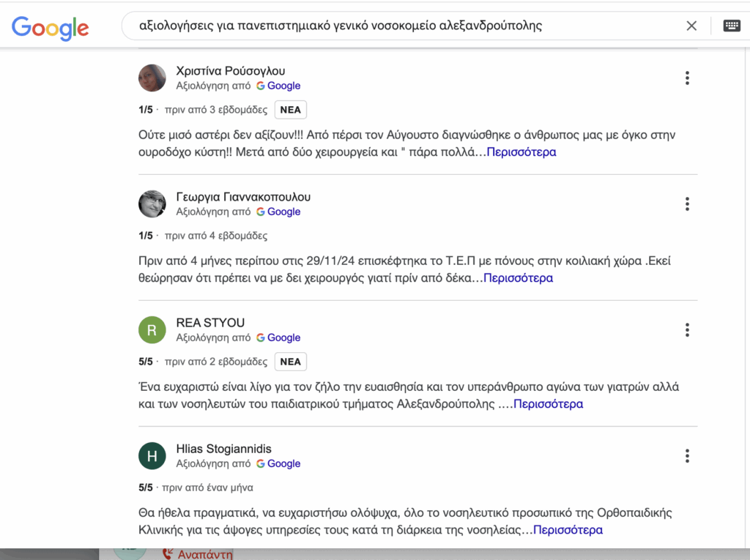Open reviewer name Hlias Stogiannidis

click(224, 449)
